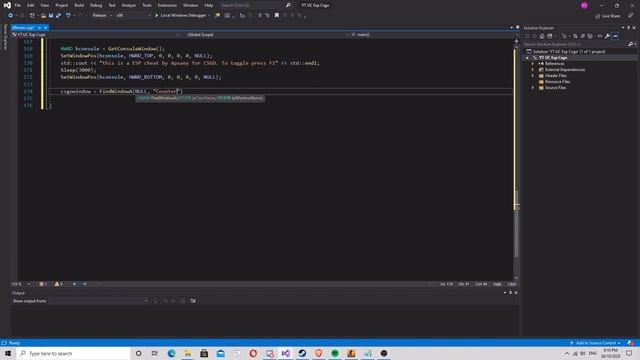Open the project scope dropdown in editor

point(96,35)
